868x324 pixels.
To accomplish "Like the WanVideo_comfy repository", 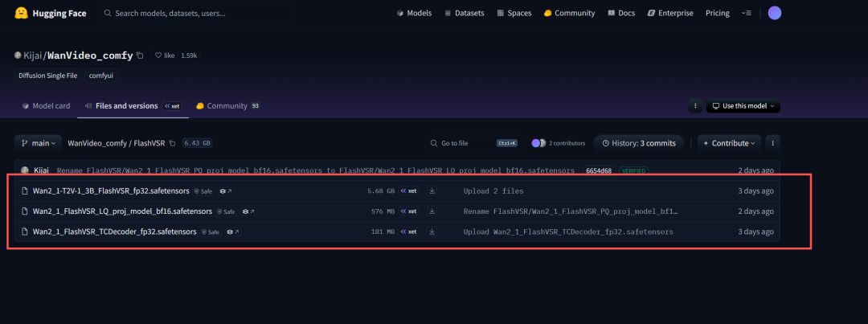I will click(x=166, y=55).
